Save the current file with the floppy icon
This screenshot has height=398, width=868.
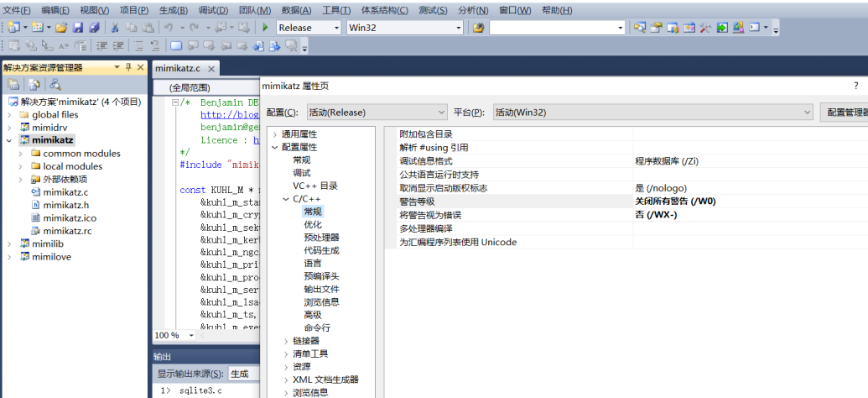pos(78,27)
